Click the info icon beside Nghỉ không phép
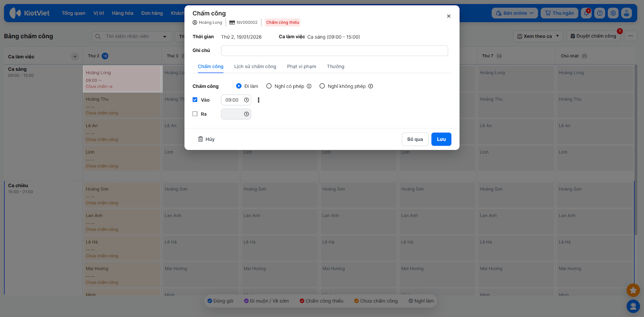 [371, 86]
